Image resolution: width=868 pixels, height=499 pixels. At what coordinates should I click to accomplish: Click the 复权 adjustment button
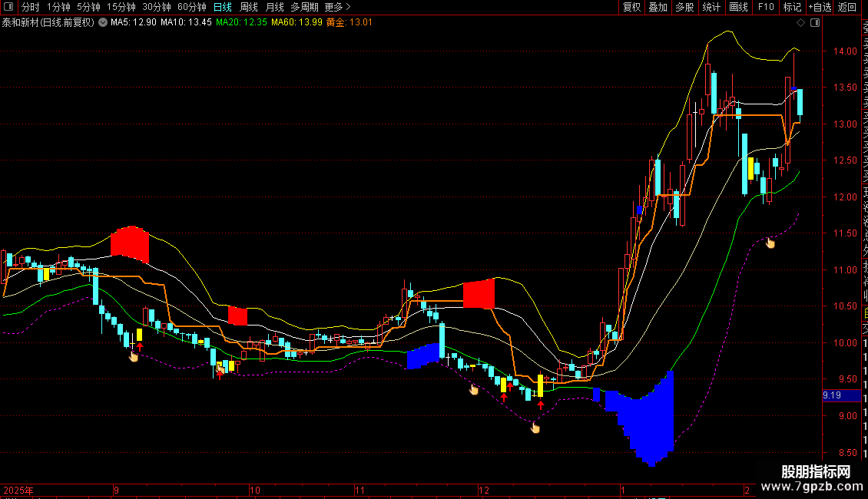pos(631,7)
